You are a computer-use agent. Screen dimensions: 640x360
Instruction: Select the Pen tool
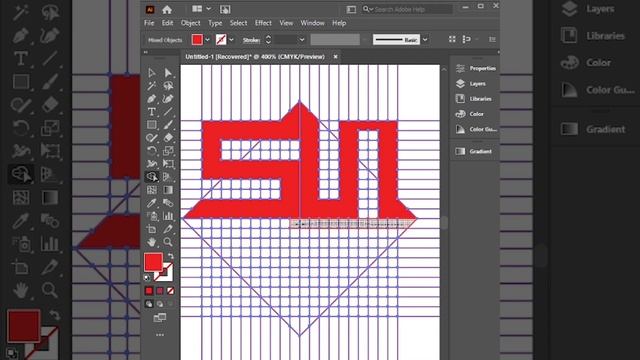click(x=151, y=99)
